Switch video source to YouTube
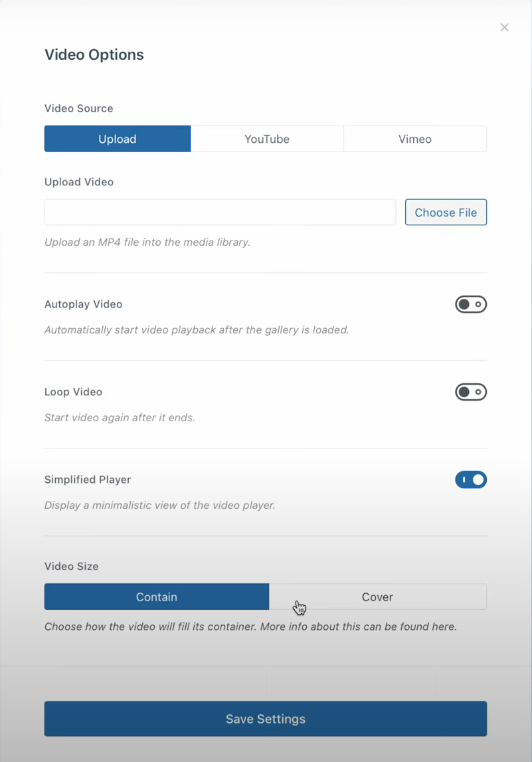Viewport: 532px width, 762px height. [x=267, y=139]
